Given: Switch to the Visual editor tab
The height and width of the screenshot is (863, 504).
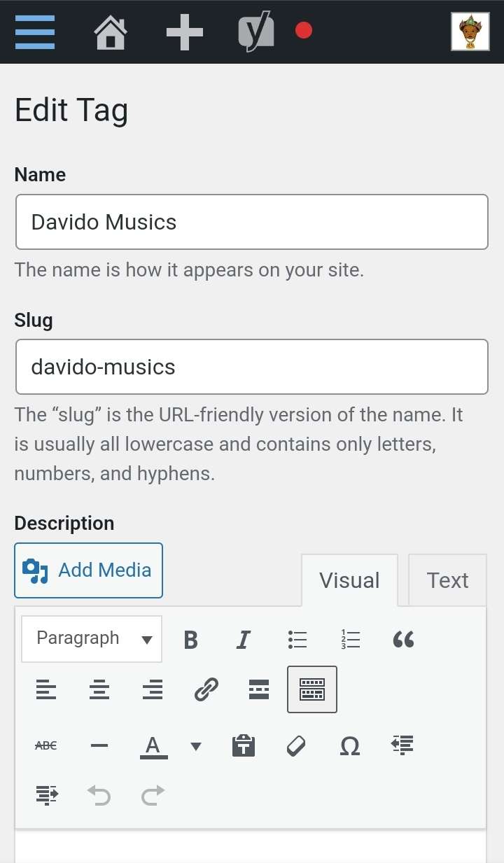Looking at the screenshot, I should pyautogui.click(x=349, y=580).
